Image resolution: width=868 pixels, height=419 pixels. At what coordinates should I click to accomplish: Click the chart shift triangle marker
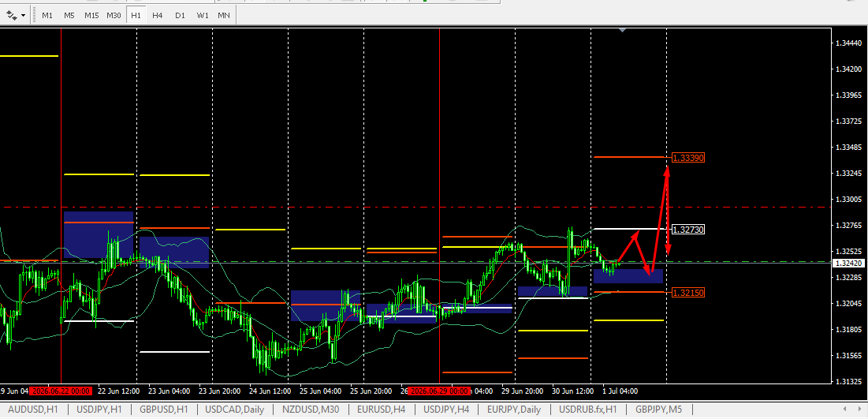tap(623, 30)
